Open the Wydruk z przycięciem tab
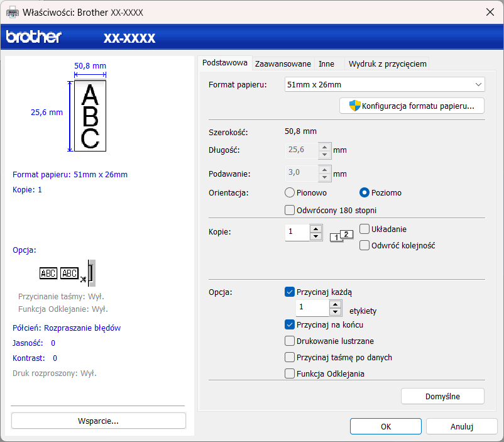The image size is (504, 442). pyautogui.click(x=388, y=64)
